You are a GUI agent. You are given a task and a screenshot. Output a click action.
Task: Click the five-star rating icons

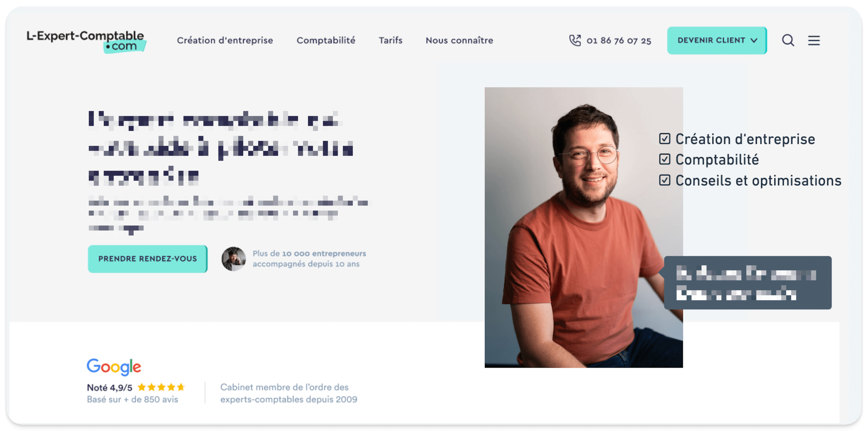click(x=161, y=387)
